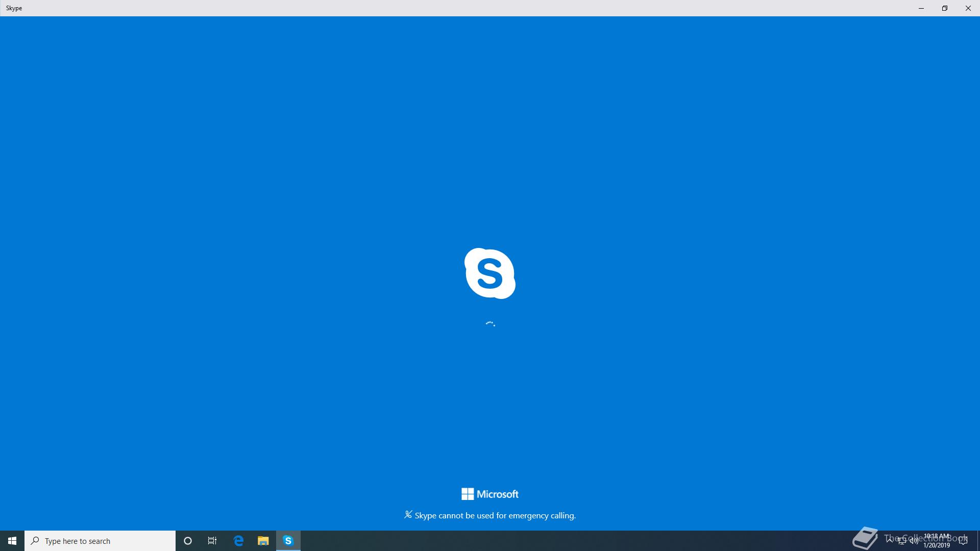Click 'Skype cannot be used for emergency calling' text
This screenshot has width=980, height=551.
495,515
